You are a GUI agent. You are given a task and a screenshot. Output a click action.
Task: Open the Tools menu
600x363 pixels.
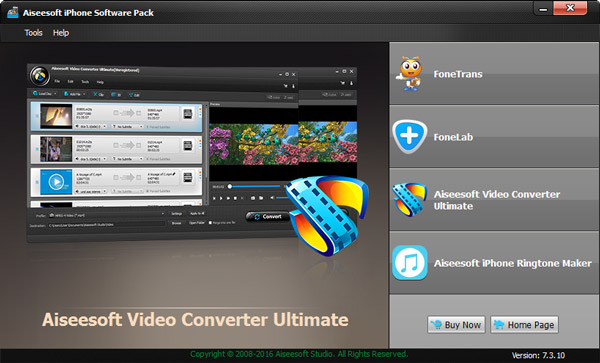click(x=33, y=33)
